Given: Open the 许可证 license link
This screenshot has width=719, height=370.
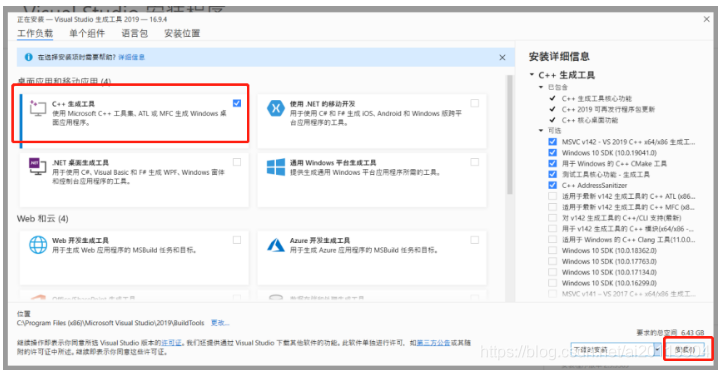Looking at the screenshot, I should point(171,342).
